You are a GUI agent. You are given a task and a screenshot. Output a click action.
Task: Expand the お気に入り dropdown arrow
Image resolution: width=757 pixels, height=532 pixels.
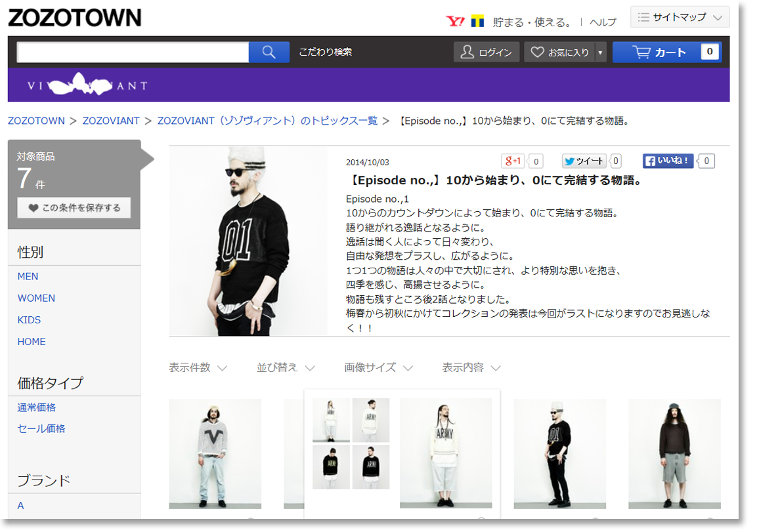coord(600,52)
